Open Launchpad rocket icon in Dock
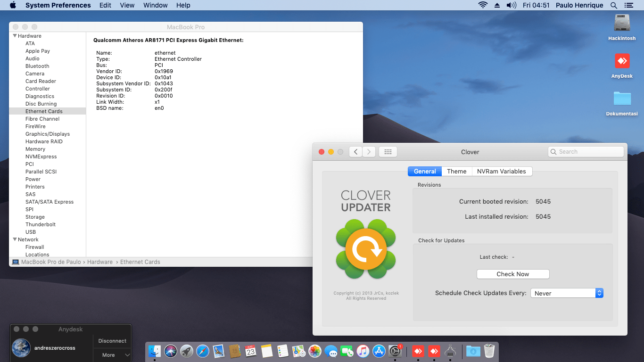 point(187,351)
